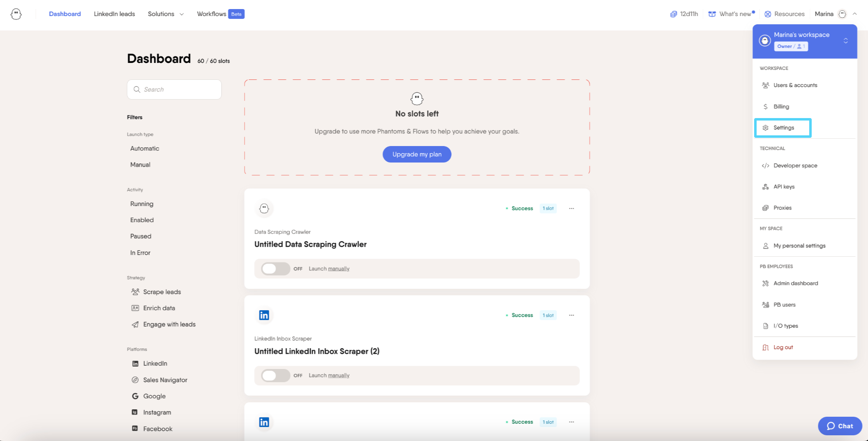Click the Upgrade my plan button
Image resolution: width=868 pixels, height=441 pixels.
point(417,154)
